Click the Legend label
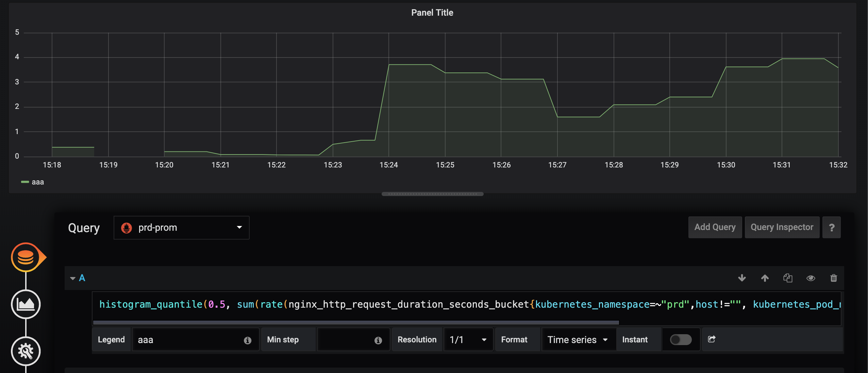Screen dimensions: 868x373 point(111,340)
